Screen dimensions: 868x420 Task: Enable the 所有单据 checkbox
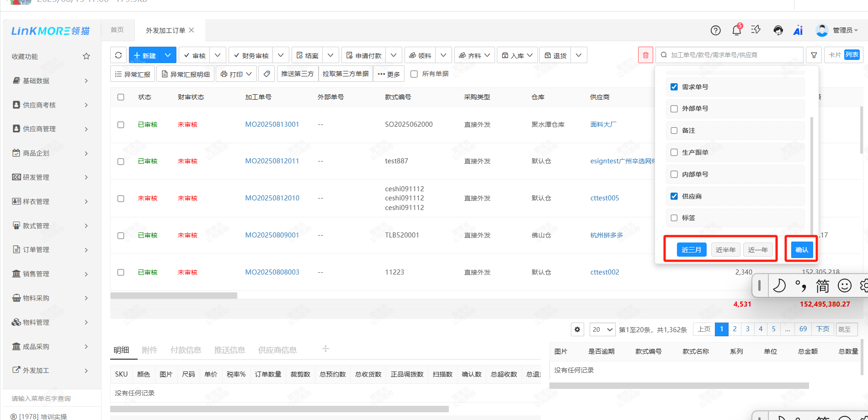pyautogui.click(x=414, y=74)
